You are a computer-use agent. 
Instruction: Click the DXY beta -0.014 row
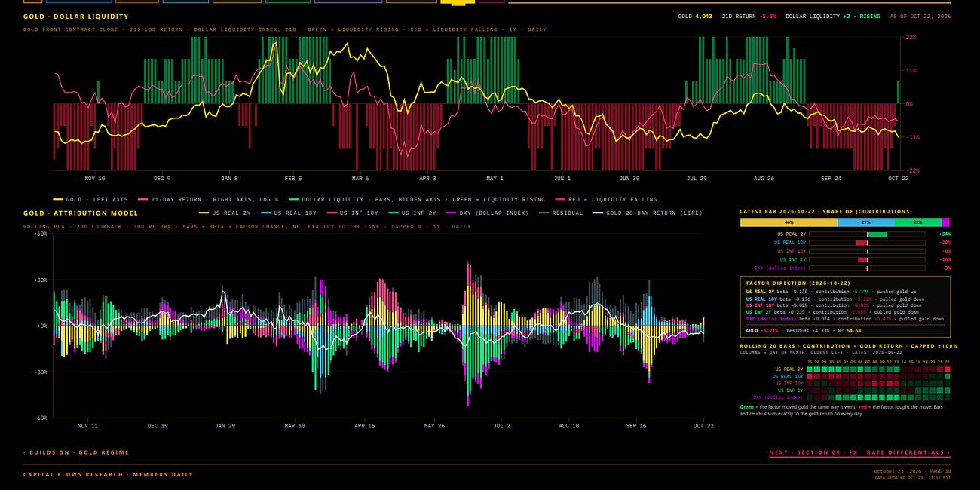coord(844,319)
